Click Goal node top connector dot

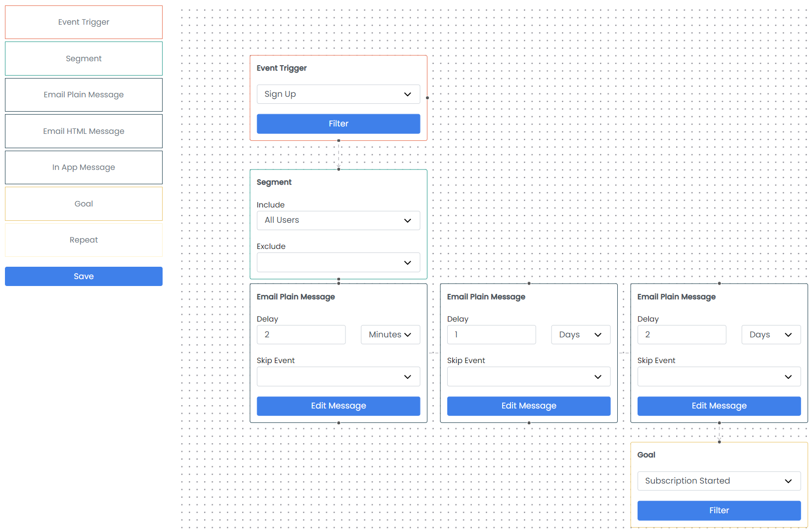click(x=719, y=442)
